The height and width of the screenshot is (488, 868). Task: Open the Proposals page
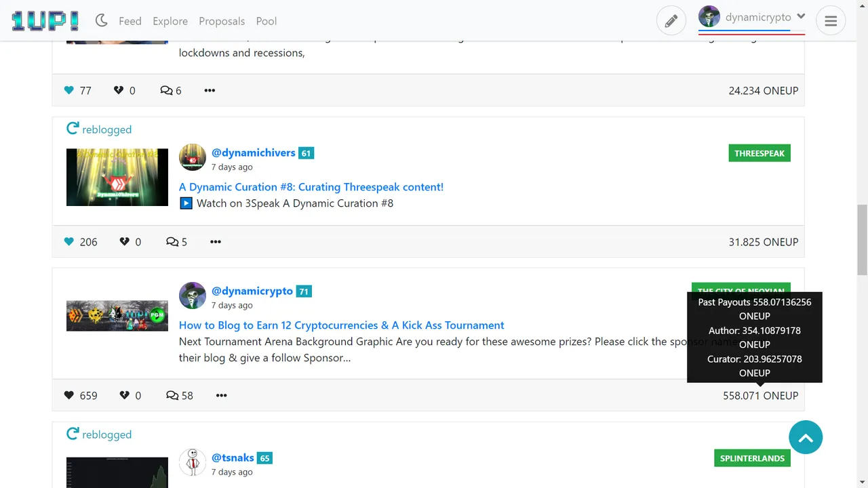222,21
